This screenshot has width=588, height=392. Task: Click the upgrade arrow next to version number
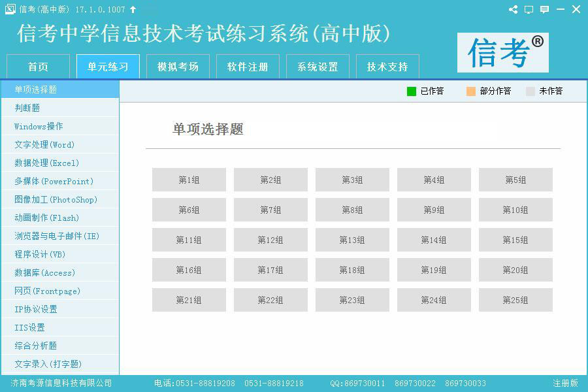[x=133, y=9]
